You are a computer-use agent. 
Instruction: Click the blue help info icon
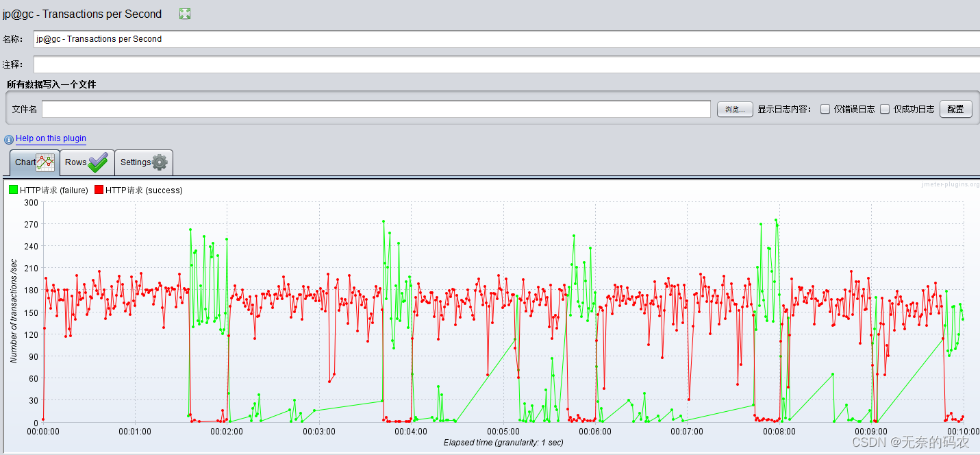pyautogui.click(x=9, y=139)
